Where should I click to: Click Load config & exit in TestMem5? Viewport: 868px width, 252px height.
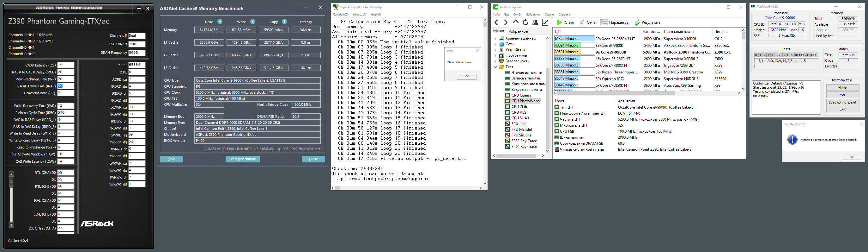click(x=842, y=102)
